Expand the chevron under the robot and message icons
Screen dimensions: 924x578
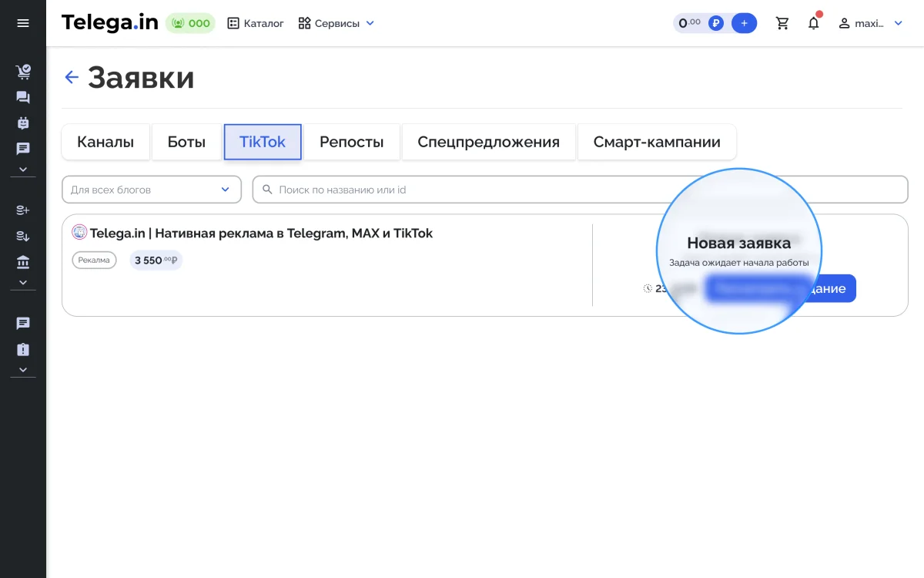23,169
